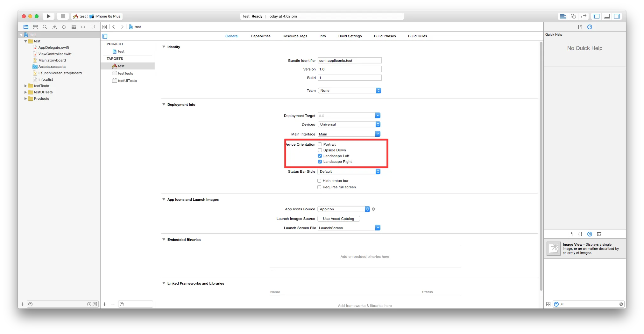Open the Report navigator speech-bubble icon

point(93,27)
